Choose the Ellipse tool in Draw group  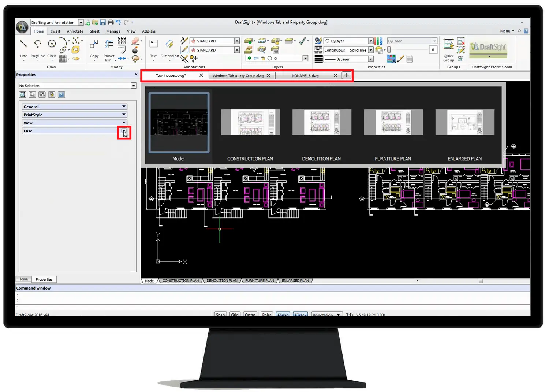(63, 50)
